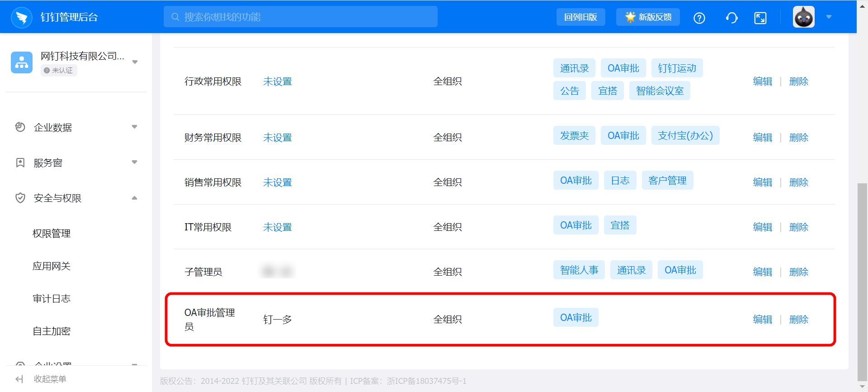Viewport: 868px width, 392px height.
Task: Toggle fullscreen with the expand icon
Action: (760, 18)
